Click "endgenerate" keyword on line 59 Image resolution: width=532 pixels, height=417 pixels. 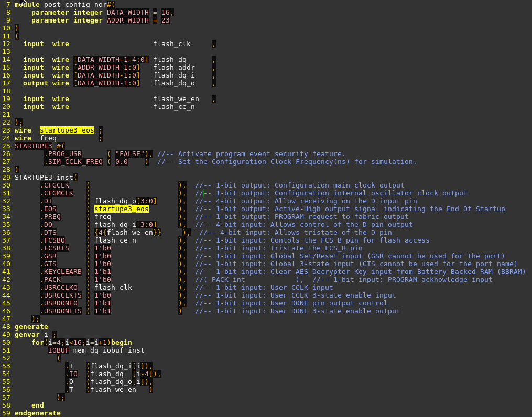point(38,413)
